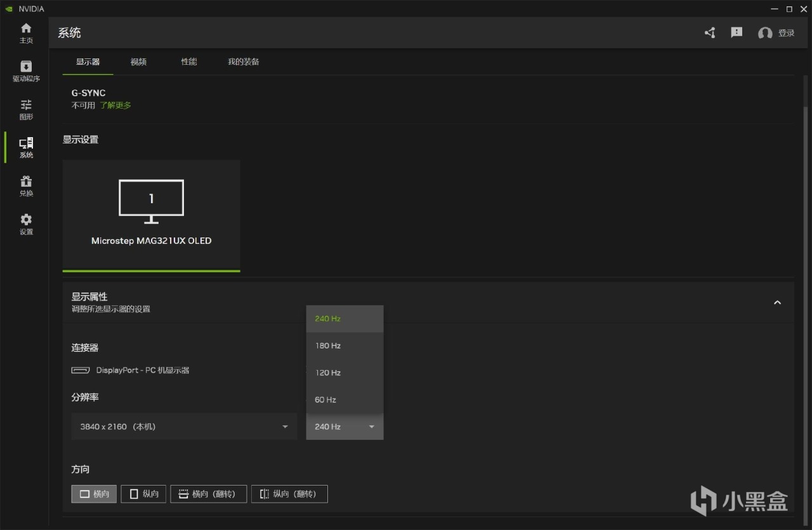
Task: Choose 240 Hz from refresh rate list
Action: [344, 319]
